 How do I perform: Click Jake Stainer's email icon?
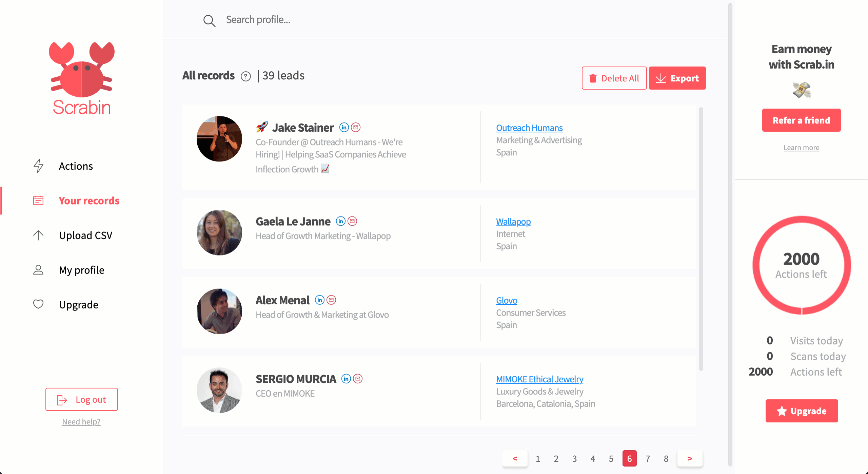[x=356, y=127]
